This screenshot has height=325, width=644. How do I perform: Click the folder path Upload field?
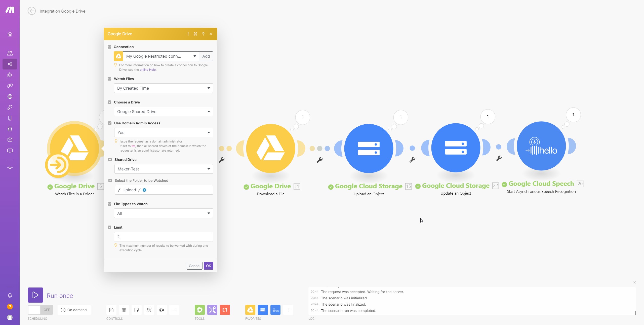(164, 190)
